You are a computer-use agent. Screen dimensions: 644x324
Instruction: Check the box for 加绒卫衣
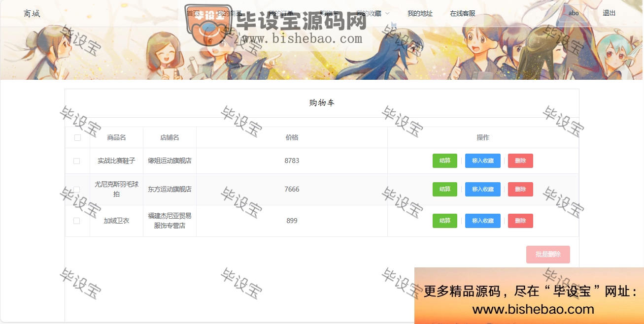pyautogui.click(x=76, y=221)
